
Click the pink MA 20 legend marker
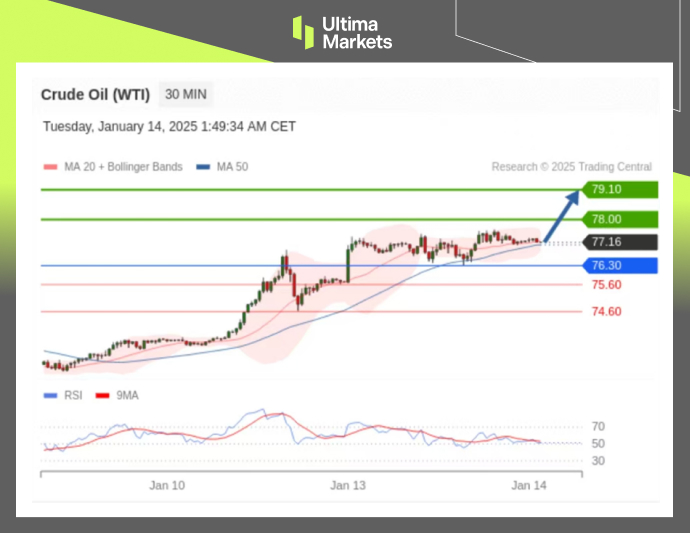[51, 167]
